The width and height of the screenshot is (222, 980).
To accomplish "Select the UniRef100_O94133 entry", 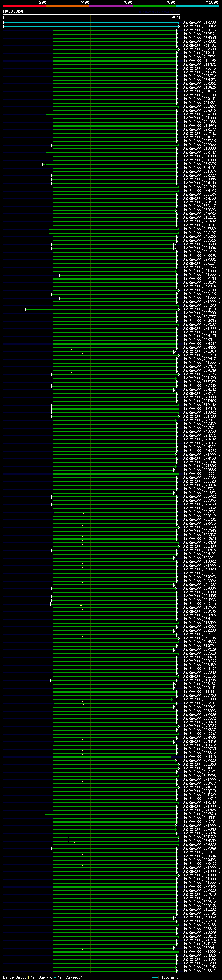I will (x=199, y=114).
